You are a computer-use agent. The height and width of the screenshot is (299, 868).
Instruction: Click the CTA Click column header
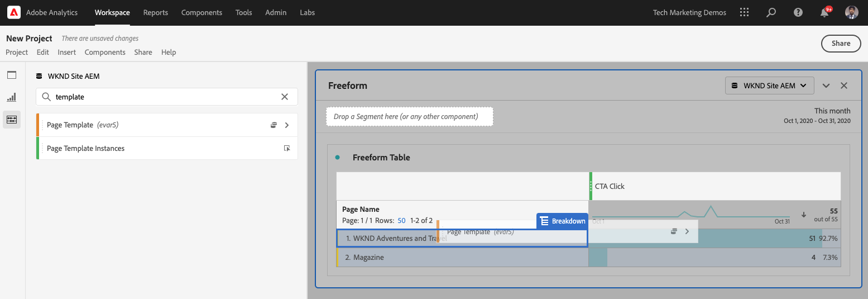click(715, 186)
